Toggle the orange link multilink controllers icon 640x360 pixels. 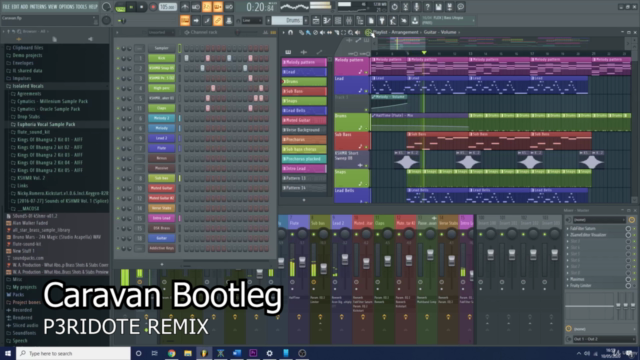point(218,20)
